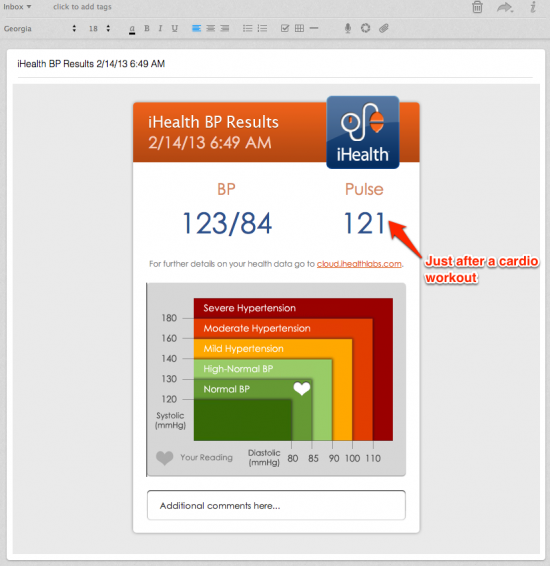Click the Normal BP band label
This screenshot has height=566, width=550.
click(x=226, y=389)
